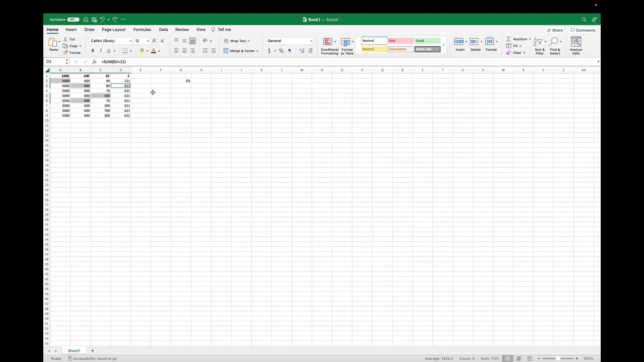Toggle bold formatting on selected cells
Screen dimensions: 644x362
93,51
